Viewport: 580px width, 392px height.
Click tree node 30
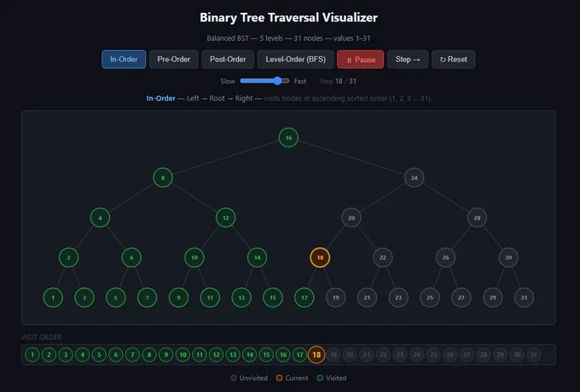pyautogui.click(x=508, y=257)
